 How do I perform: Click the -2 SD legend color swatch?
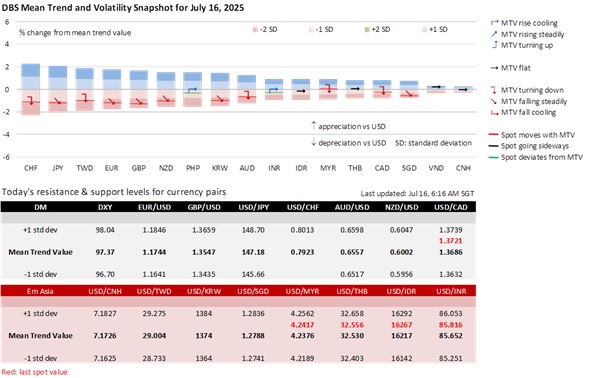coord(255,30)
